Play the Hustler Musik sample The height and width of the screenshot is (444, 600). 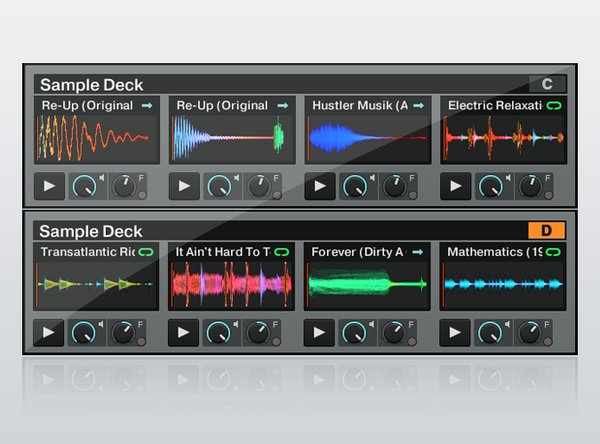click(x=320, y=186)
